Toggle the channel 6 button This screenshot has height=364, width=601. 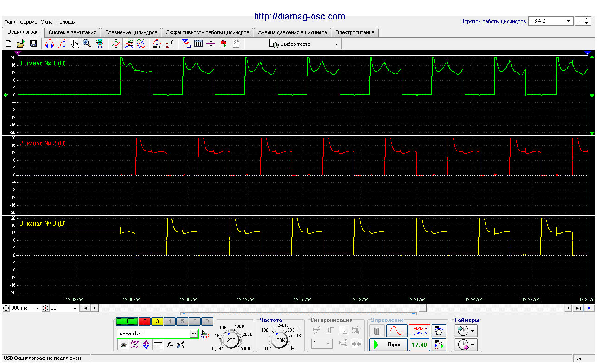tap(195, 321)
